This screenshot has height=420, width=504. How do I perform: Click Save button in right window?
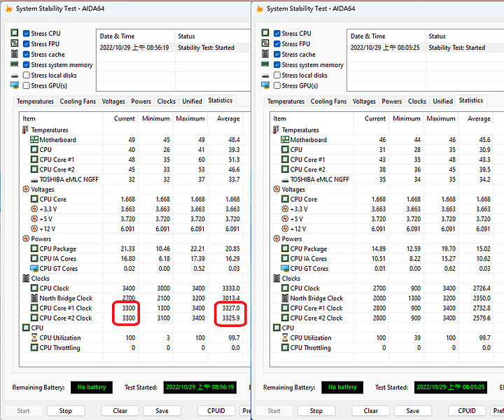pyautogui.click(x=412, y=411)
